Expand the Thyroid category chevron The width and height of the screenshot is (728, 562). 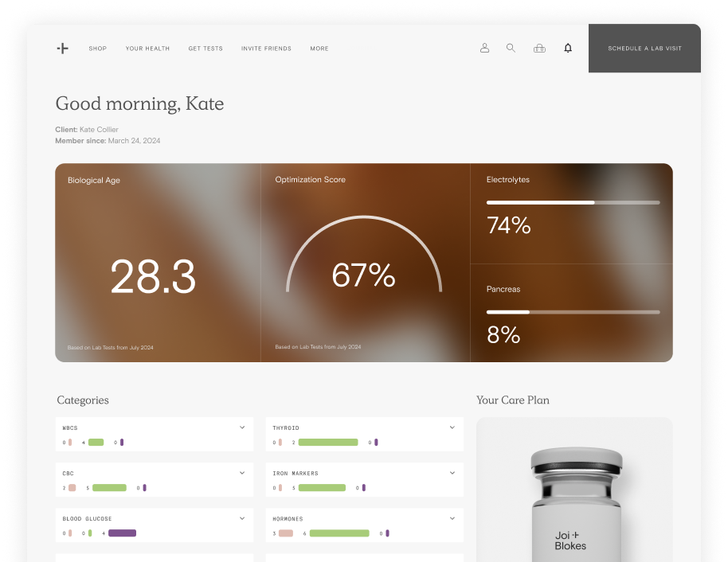pyautogui.click(x=452, y=427)
